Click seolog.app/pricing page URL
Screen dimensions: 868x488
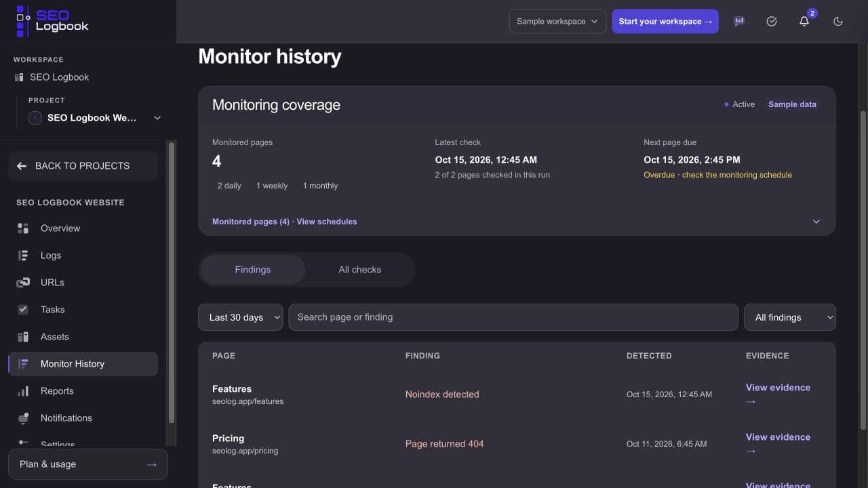pos(245,451)
